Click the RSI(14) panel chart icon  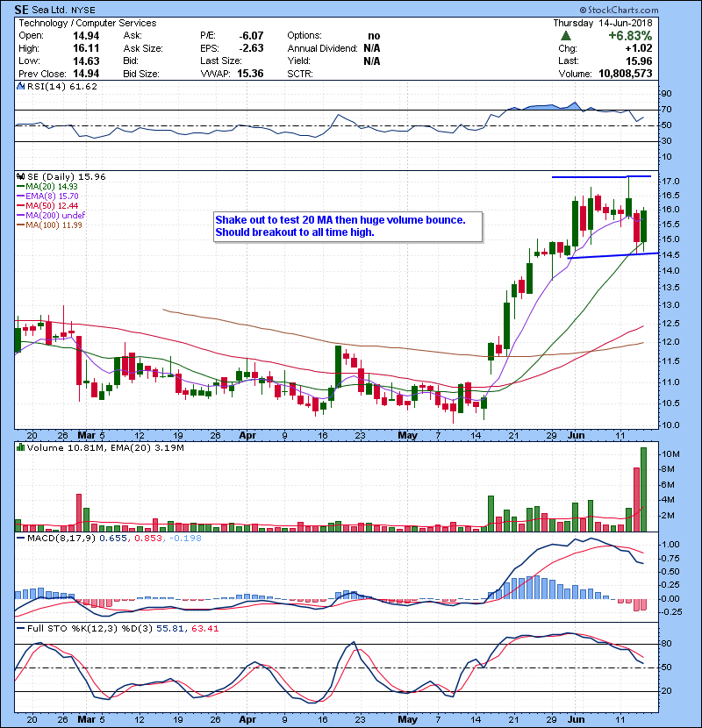[x=20, y=86]
